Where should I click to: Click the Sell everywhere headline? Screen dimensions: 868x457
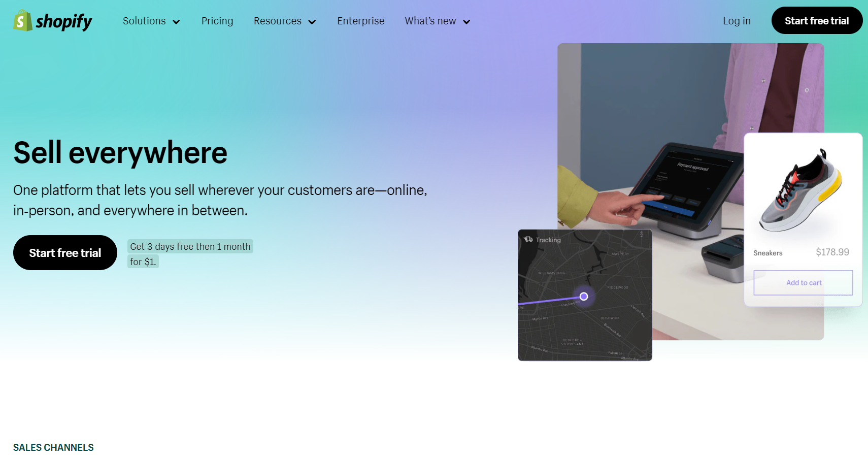tap(120, 152)
